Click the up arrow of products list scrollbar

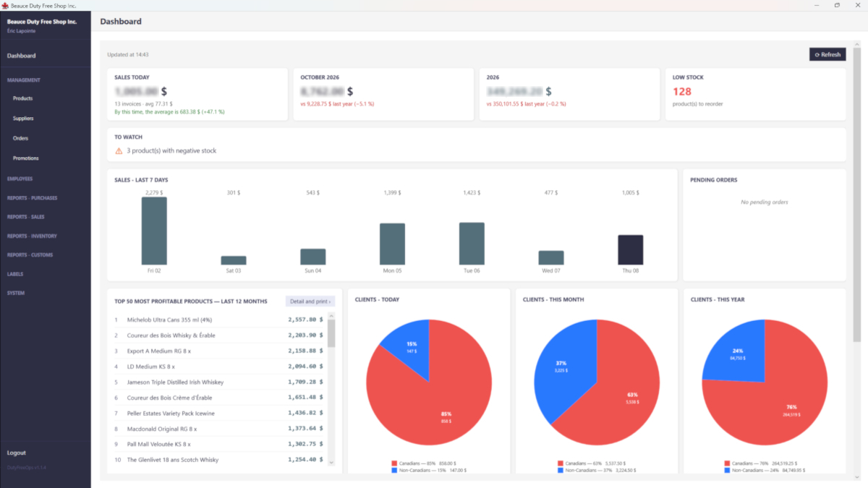(x=331, y=315)
